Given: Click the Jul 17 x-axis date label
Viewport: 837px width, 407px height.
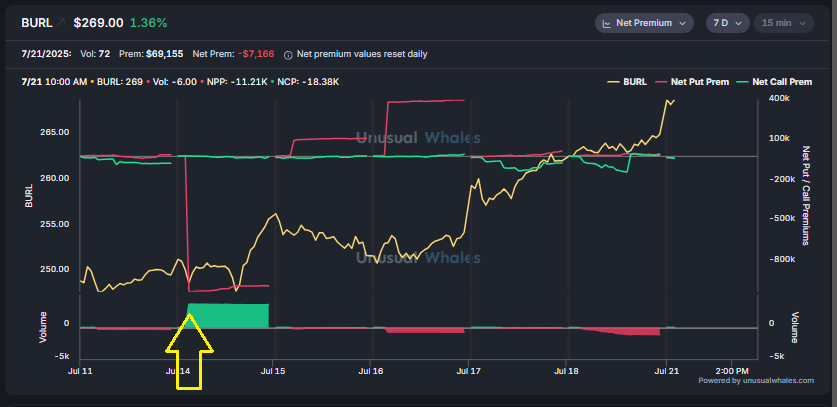Looking at the screenshot, I should click(469, 370).
